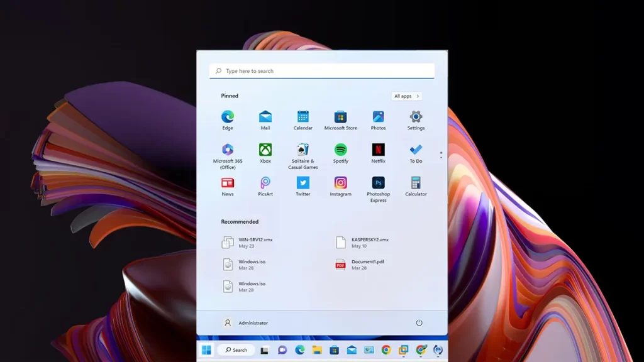Open Photoshop Express
The image size is (644, 362).
378,184
